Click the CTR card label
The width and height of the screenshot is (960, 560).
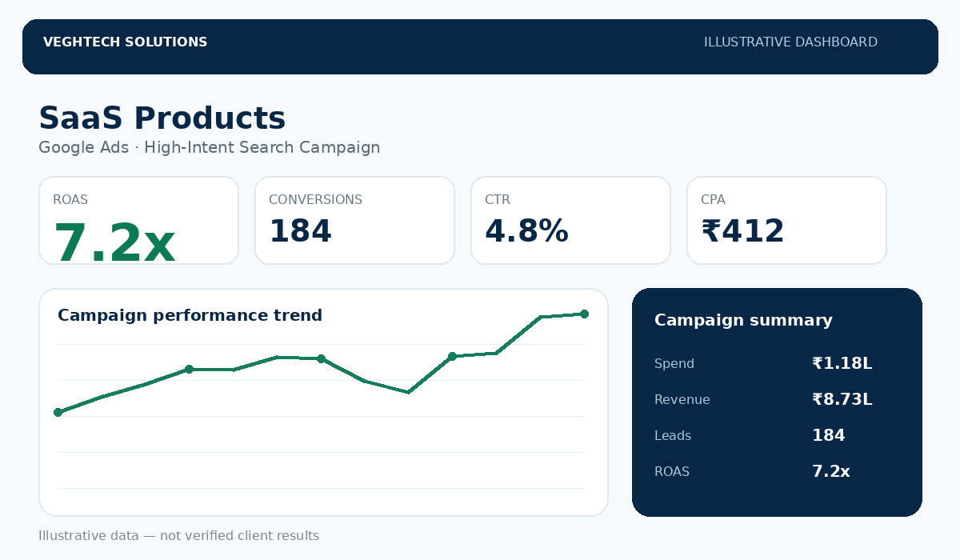498,200
